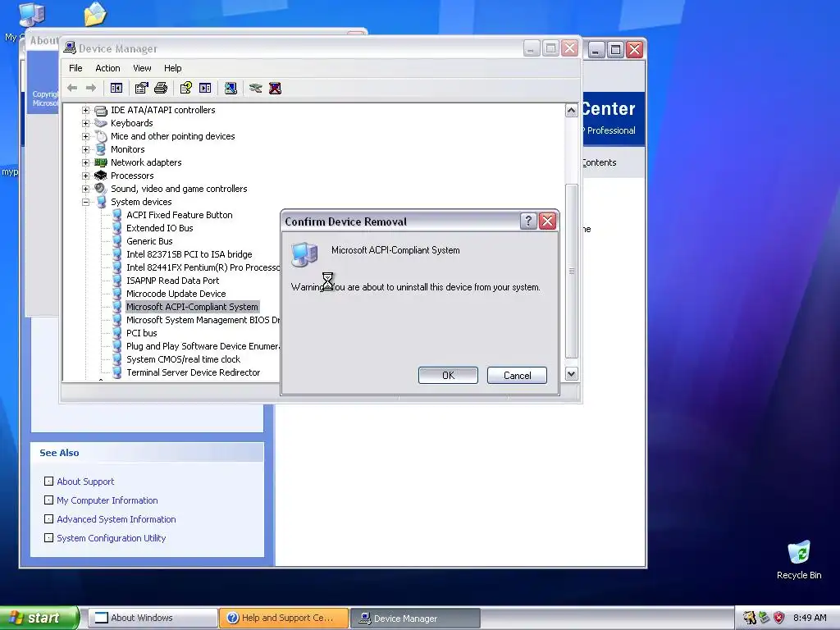Image resolution: width=840 pixels, height=630 pixels.
Task: Open the Action menu in Device Manager
Action: coord(107,68)
